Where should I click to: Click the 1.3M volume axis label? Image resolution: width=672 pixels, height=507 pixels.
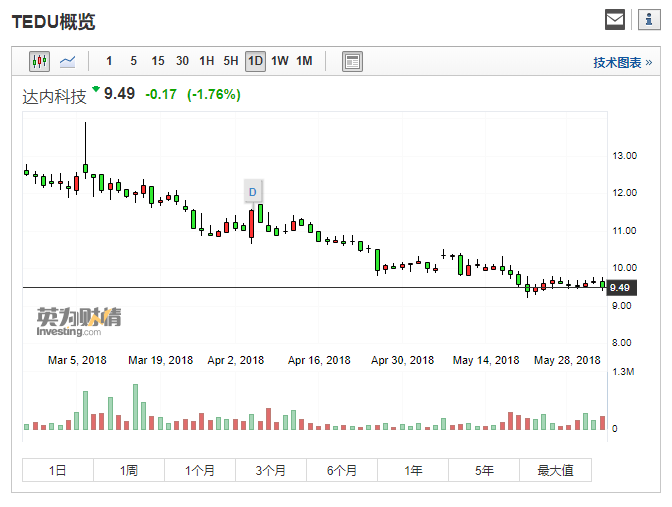(623, 372)
